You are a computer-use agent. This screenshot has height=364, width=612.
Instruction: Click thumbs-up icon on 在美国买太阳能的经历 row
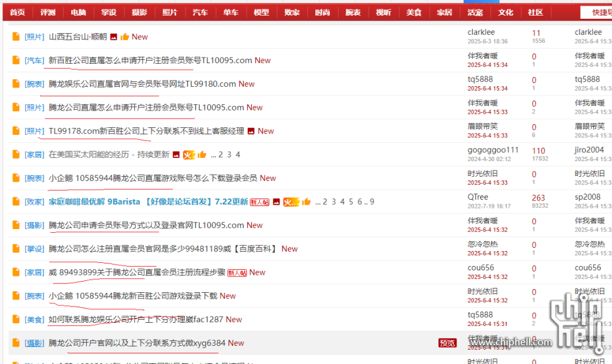[x=201, y=155]
